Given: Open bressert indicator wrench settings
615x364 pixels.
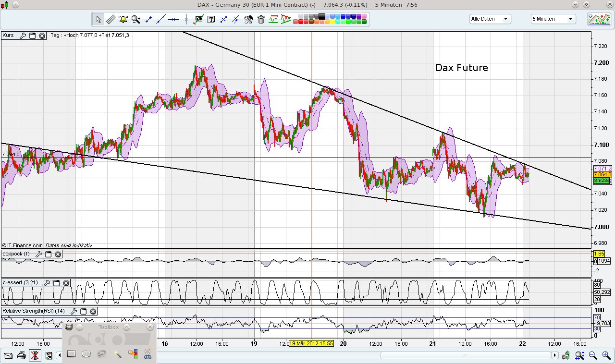Looking at the screenshot, I should coord(47,283).
